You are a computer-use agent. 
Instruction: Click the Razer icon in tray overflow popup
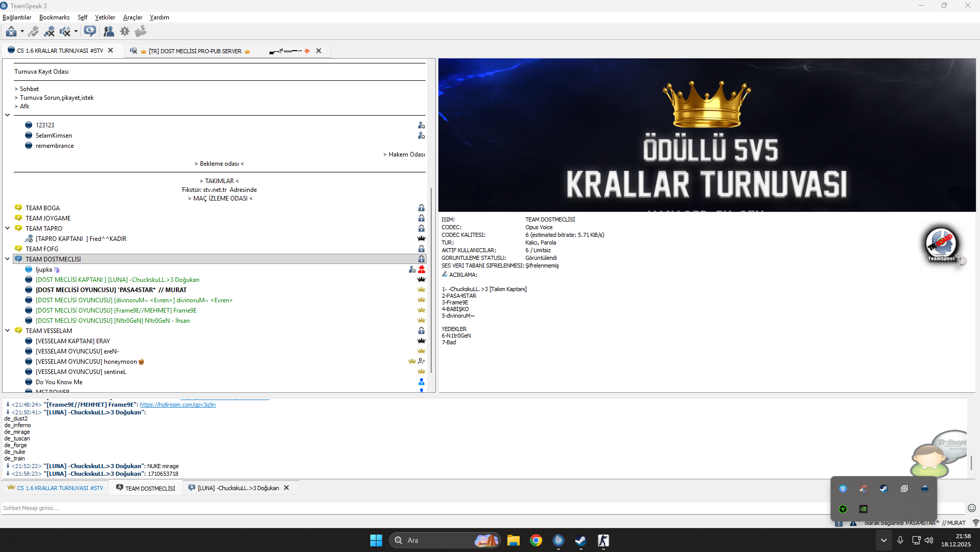(x=843, y=509)
